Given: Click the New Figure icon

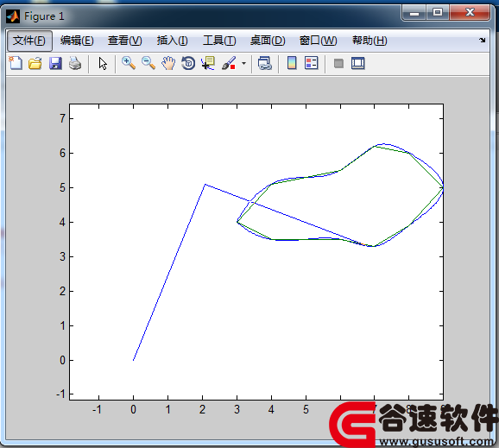Looking at the screenshot, I should pyautogui.click(x=16, y=63).
